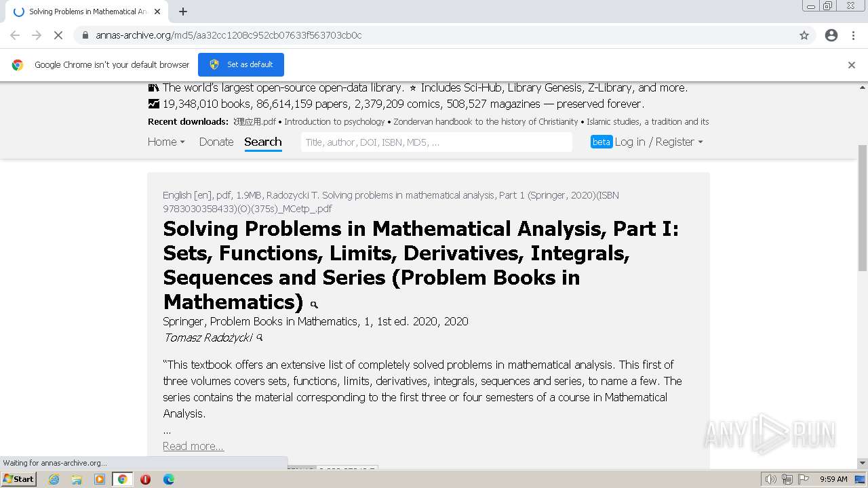
Task: Click the browser forward arrow
Action: pos(37,35)
